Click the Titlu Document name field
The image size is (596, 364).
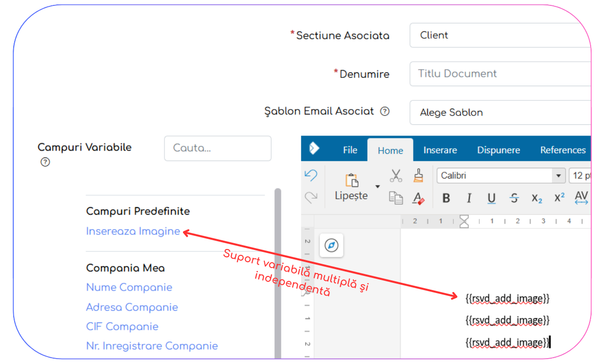tap(499, 74)
